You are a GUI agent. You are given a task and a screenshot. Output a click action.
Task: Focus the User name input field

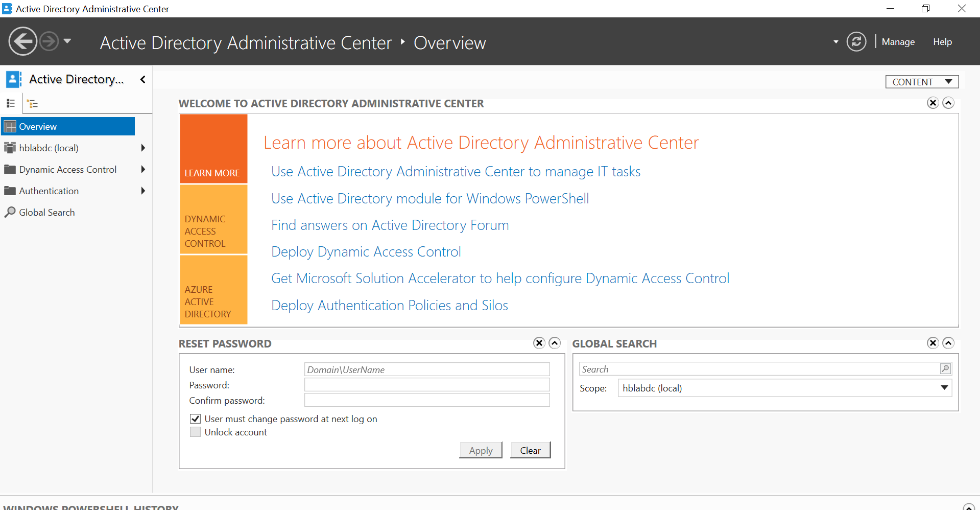coord(427,369)
